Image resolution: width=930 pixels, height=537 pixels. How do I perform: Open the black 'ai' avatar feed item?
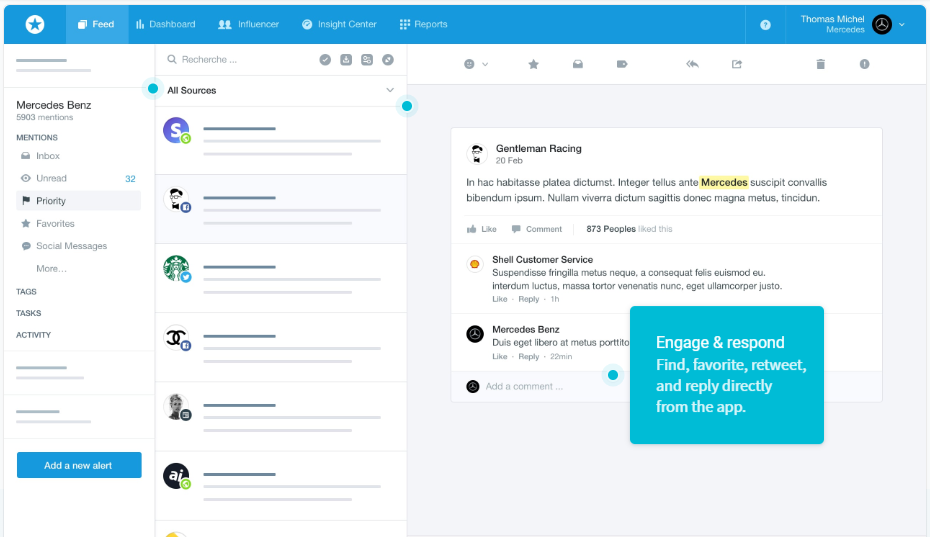[x=281, y=486]
